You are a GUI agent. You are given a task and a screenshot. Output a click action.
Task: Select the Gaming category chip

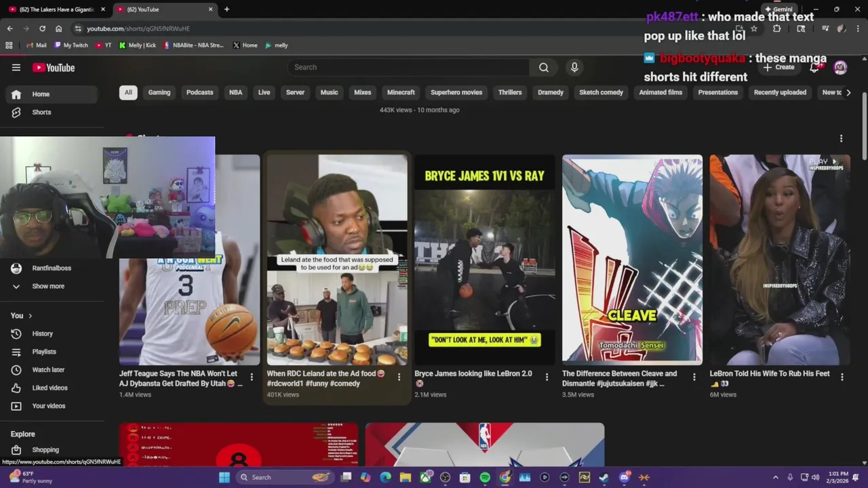[159, 92]
